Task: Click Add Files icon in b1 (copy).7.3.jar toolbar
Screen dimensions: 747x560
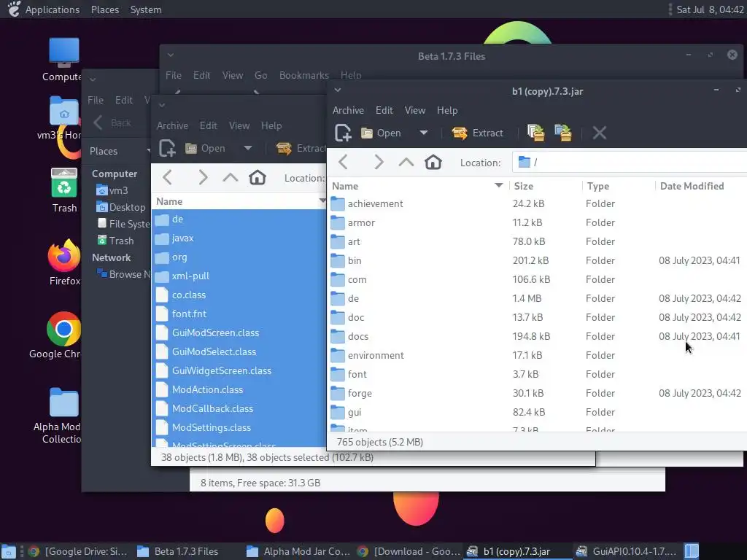Action: coord(536,133)
